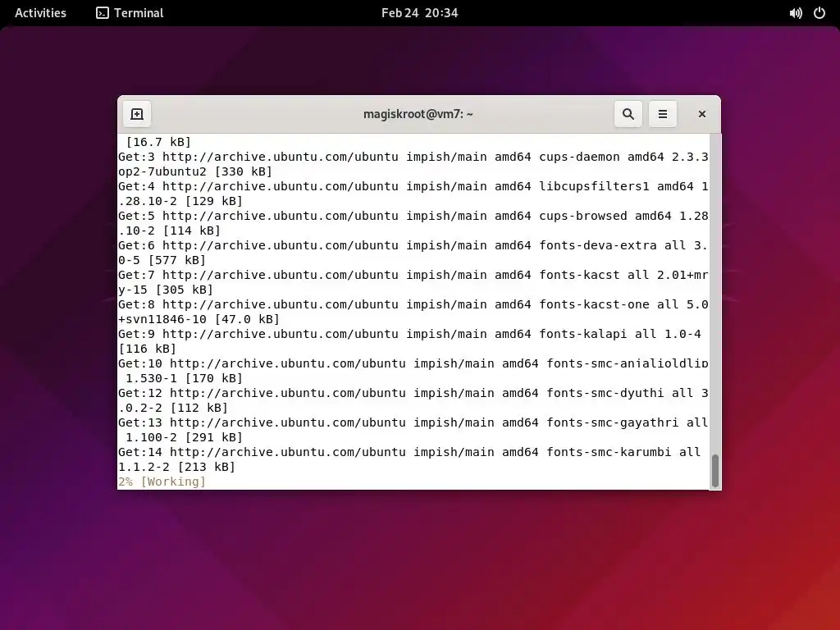Open the clock showing Feb 24 20:34
This screenshot has height=630, width=840.
[x=419, y=13]
